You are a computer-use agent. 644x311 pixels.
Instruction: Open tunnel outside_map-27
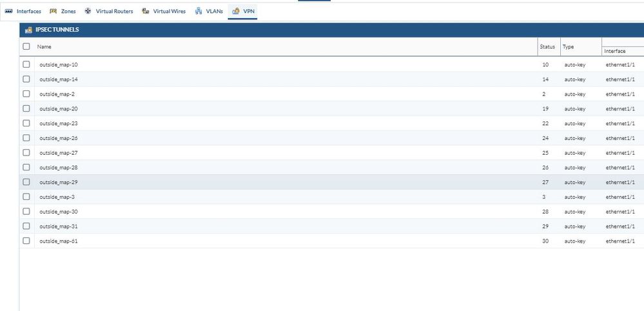(x=59, y=153)
